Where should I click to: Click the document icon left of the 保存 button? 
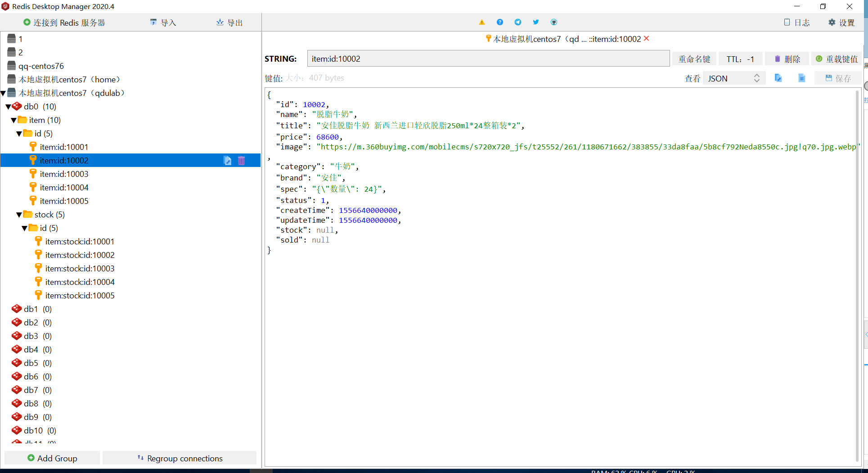pyautogui.click(x=801, y=78)
